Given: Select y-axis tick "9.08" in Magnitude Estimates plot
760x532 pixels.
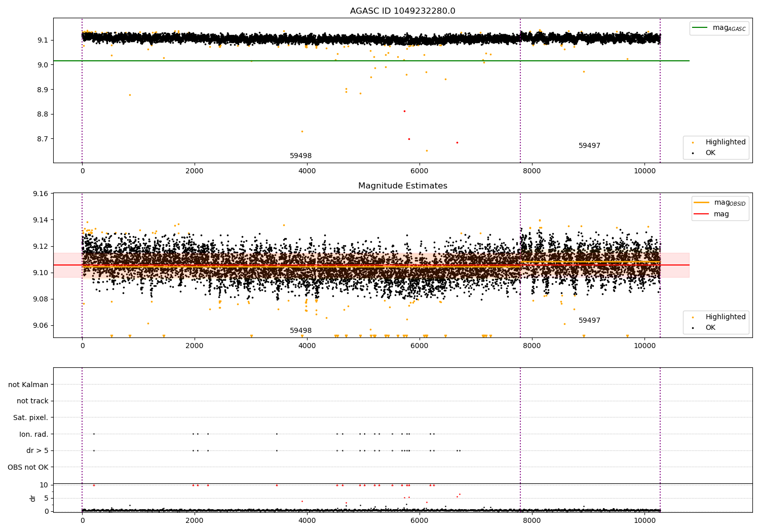Looking at the screenshot, I should tap(41, 299).
